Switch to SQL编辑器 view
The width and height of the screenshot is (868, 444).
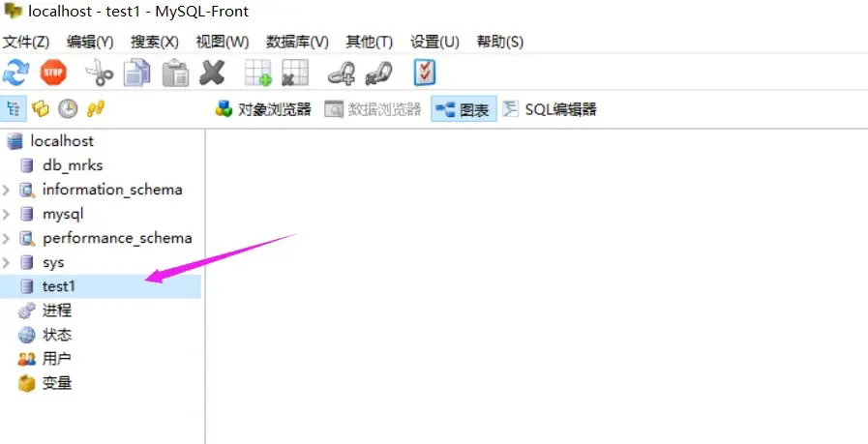coord(550,109)
